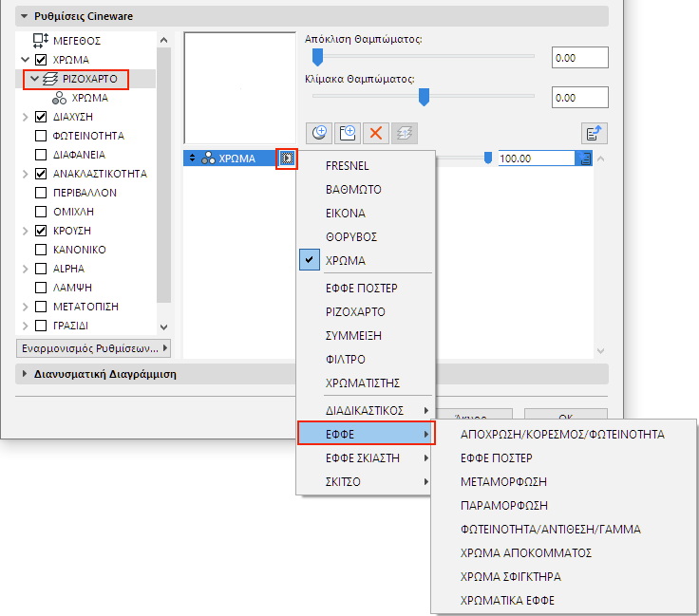Click the blend mode icon next to 100.00
This screenshot has height=616, width=699.
[x=584, y=159]
